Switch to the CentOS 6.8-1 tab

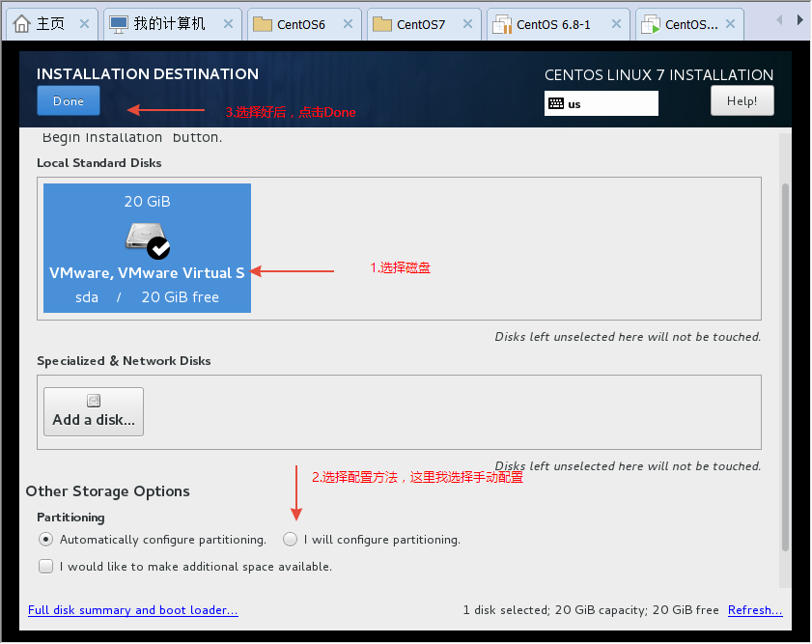coord(558,24)
